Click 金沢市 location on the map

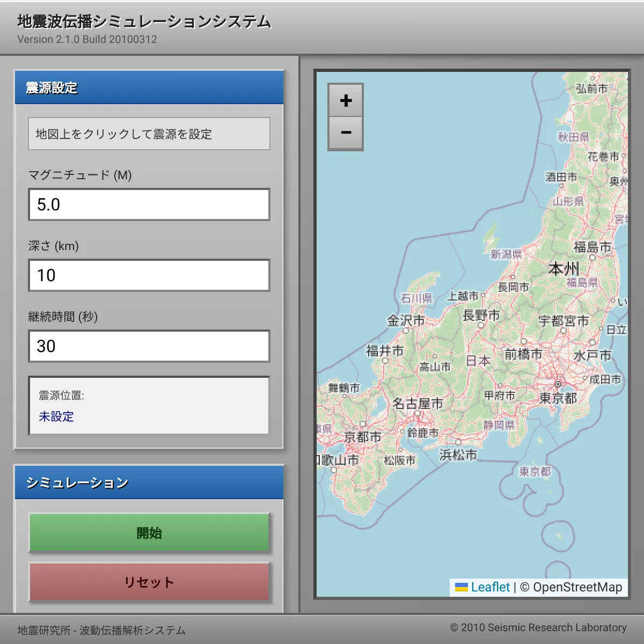tap(406, 320)
